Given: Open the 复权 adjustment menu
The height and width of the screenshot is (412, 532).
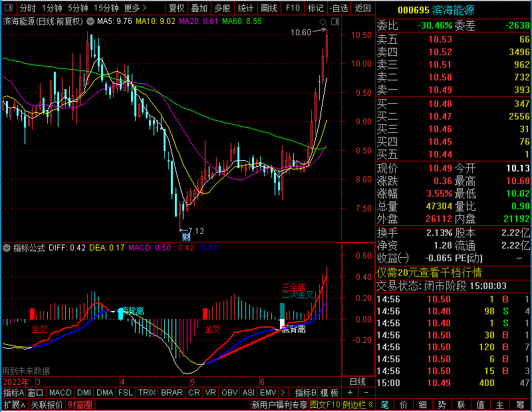Looking at the screenshot, I should pos(176,8).
